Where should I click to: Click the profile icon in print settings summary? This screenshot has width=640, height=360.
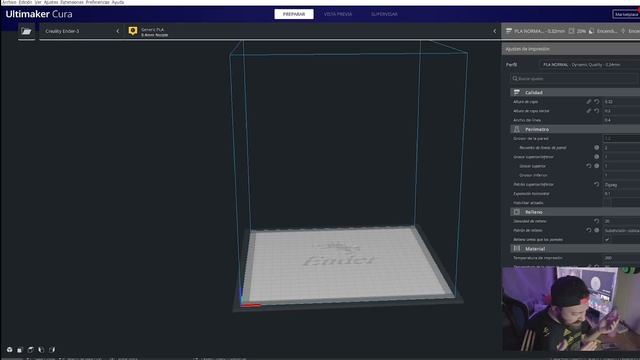[x=509, y=31]
